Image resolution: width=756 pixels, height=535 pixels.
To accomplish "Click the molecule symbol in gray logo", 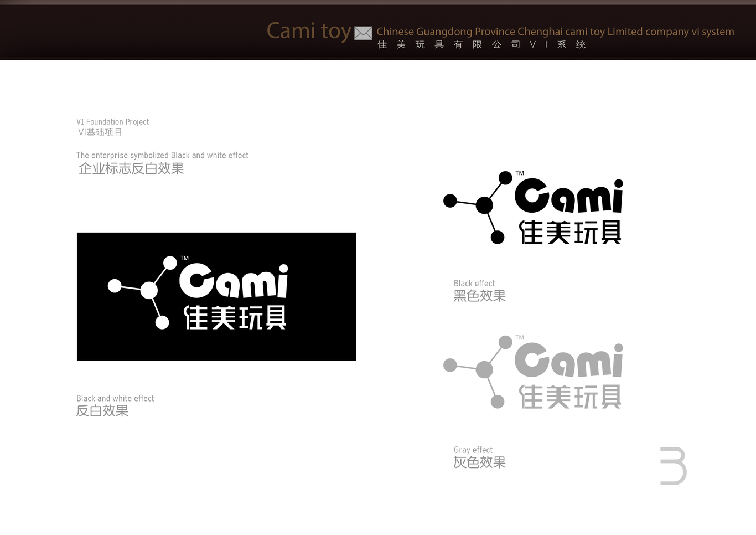I will 478,372.
